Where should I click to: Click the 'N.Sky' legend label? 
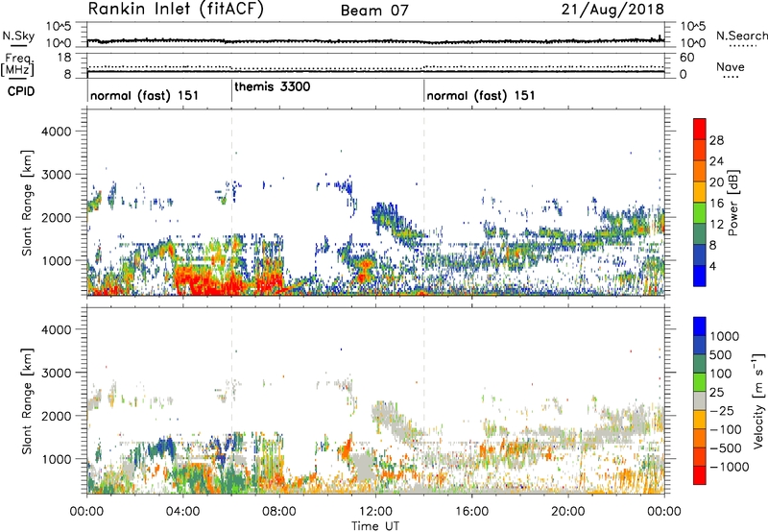18,36
